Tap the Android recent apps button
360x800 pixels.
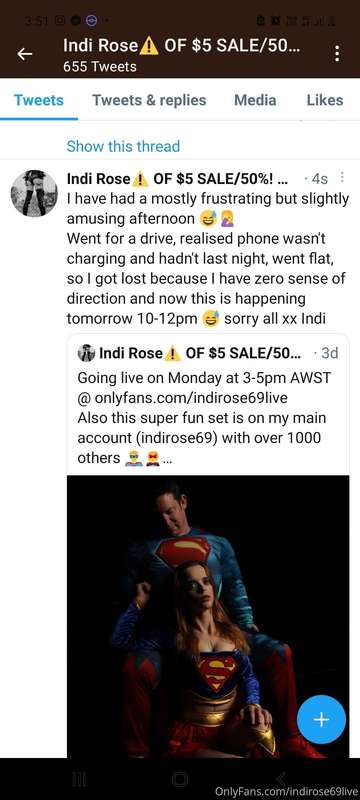point(78,779)
